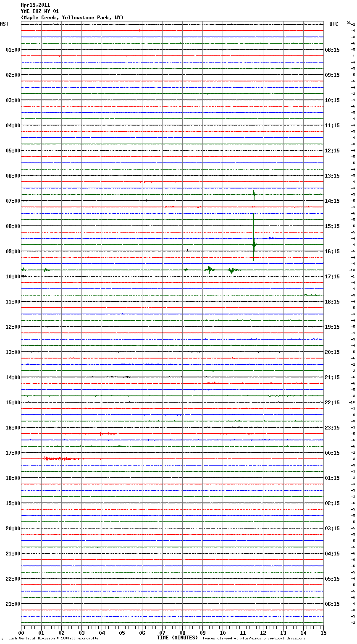Click the 10:15 UTC time label
This screenshot has width=357, height=644.
click(332, 100)
